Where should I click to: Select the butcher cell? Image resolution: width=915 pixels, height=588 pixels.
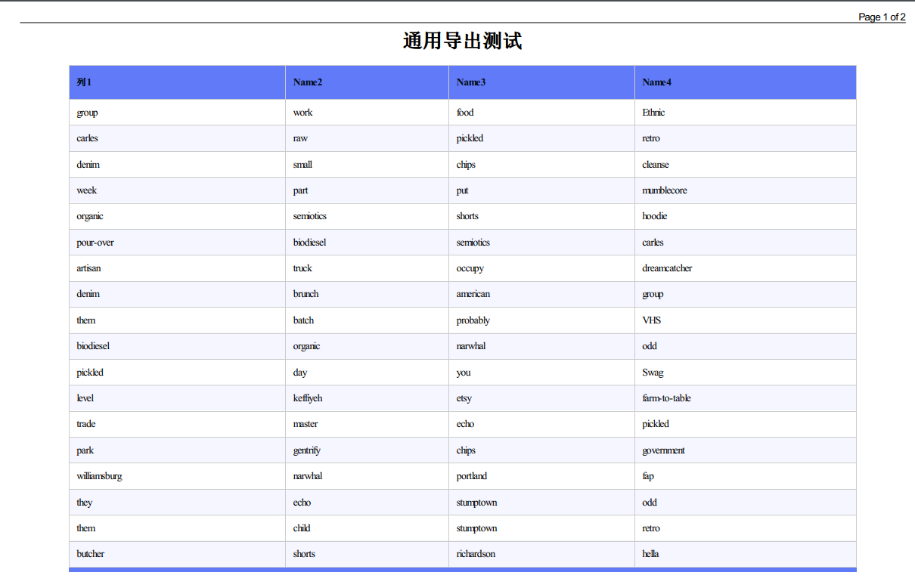coord(89,554)
